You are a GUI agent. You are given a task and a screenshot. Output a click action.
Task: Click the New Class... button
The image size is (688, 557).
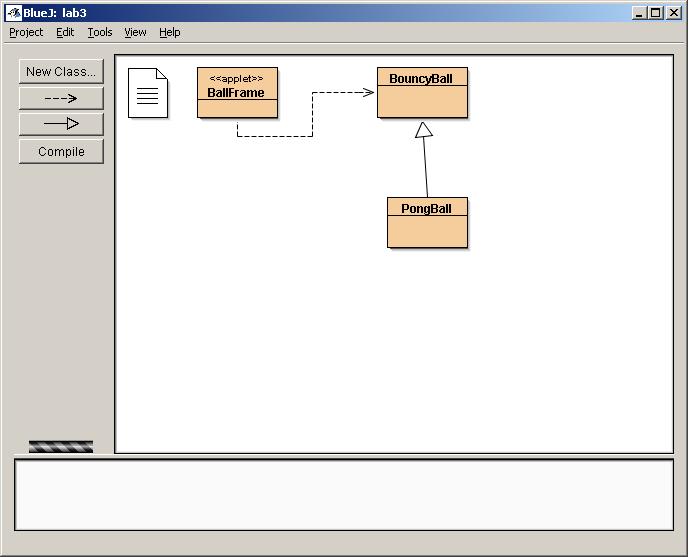tap(61, 72)
